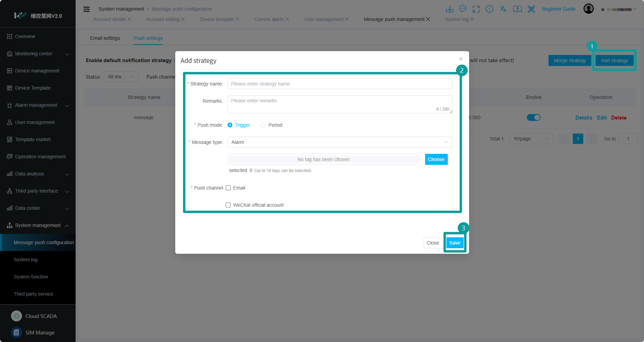Expand the Monitoring center sidebar menu
This screenshot has height=342, width=644.
38,54
